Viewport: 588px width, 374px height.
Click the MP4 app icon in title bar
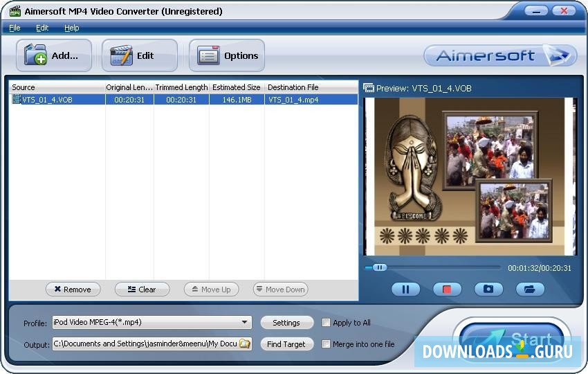tap(15, 11)
